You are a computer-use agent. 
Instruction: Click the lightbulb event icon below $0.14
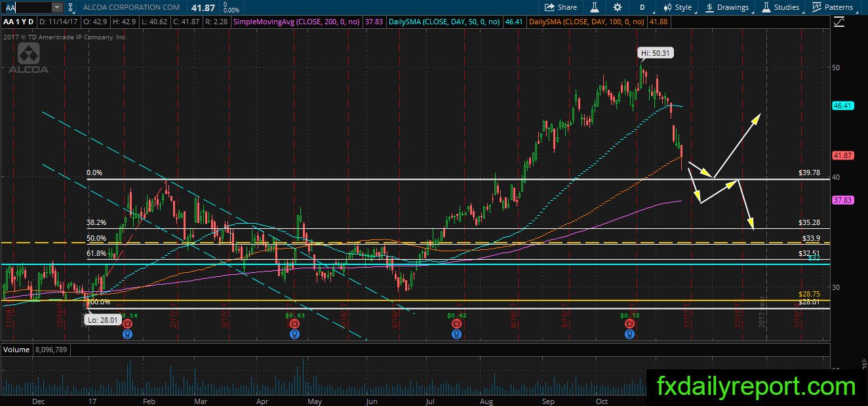tap(127, 333)
